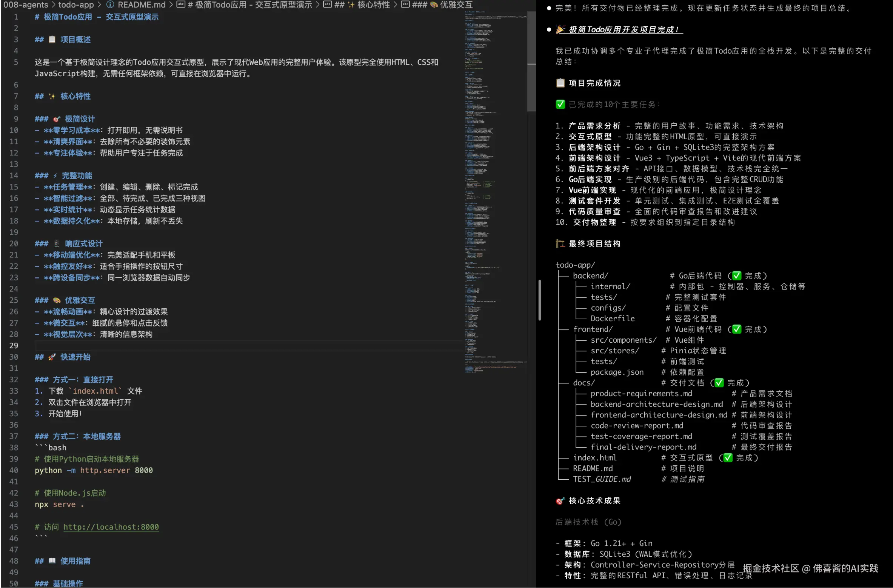Click green checkmark on backend/ Go后端代码 line
Screen dimensions: 893x588
click(736, 276)
